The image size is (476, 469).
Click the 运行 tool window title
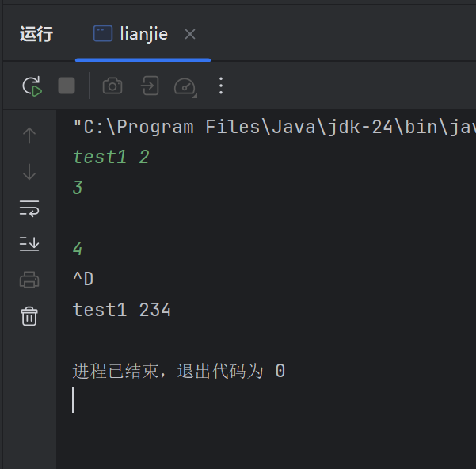point(36,34)
